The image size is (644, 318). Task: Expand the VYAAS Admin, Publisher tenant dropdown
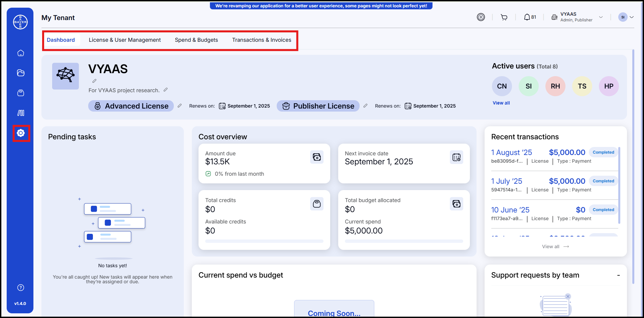coord(601,17)
